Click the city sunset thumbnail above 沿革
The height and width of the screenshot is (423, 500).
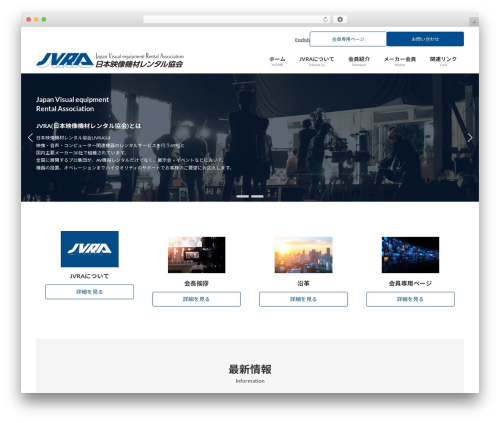coord(303,255)
